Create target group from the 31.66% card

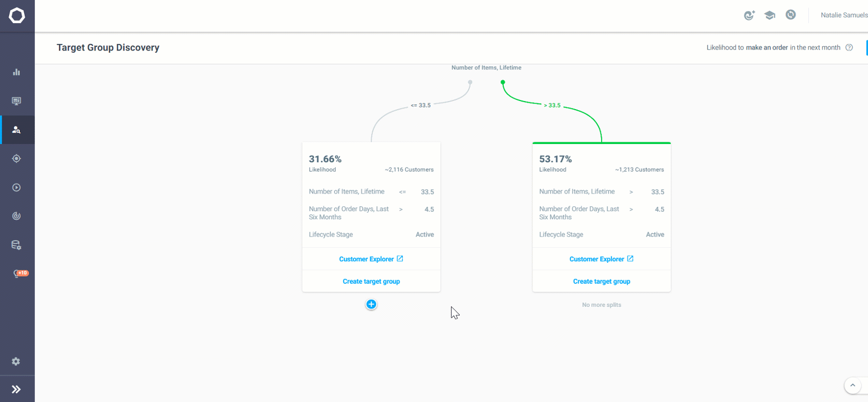tap(371, 282)
